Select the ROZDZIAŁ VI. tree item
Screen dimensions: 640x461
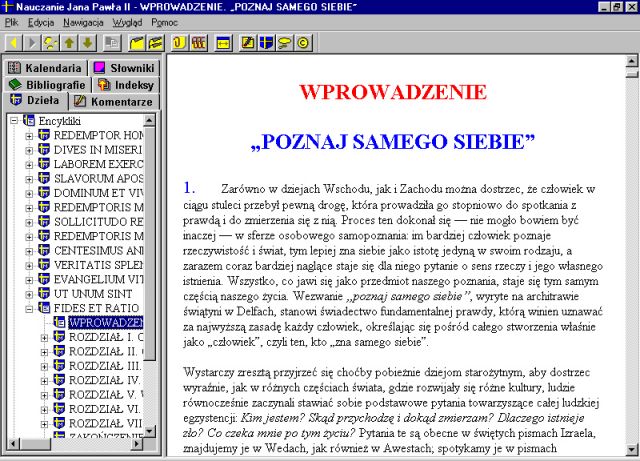(104, 409)
